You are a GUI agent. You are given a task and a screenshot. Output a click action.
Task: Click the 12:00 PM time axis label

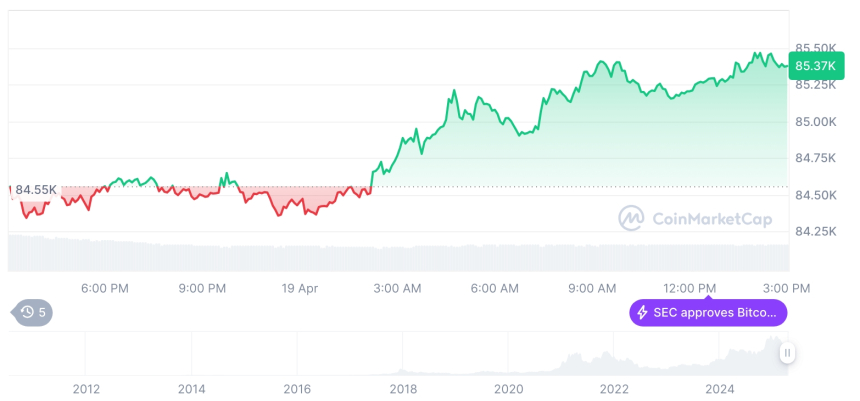[691, 288]
